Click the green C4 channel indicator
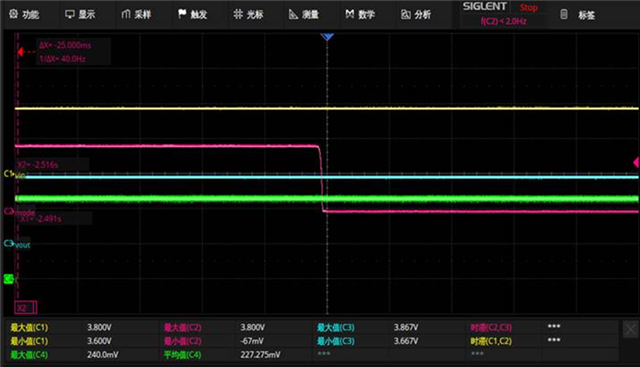640x367 pixels. [9, 279]
